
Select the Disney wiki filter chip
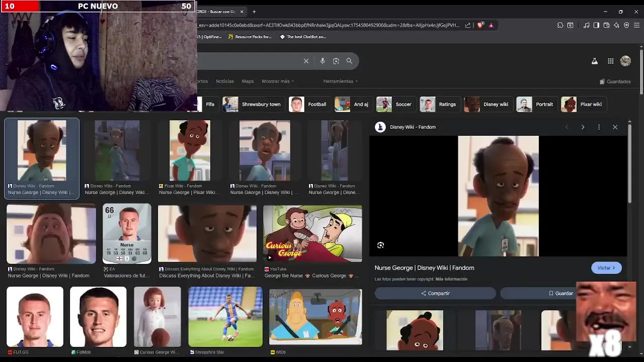click(488, 104)
